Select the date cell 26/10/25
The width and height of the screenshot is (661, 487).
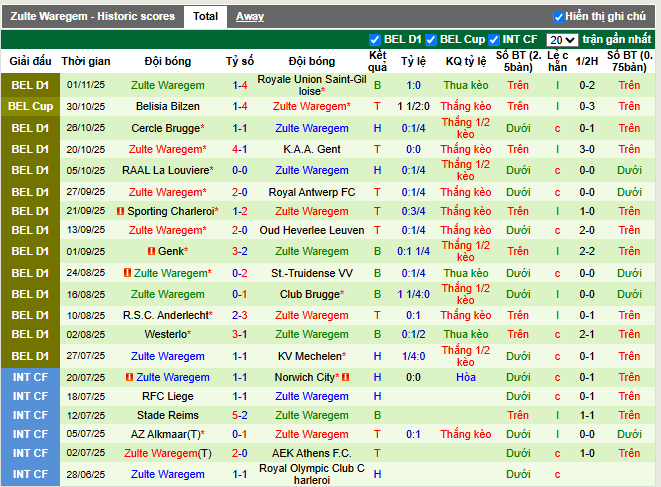click(86, 128)
